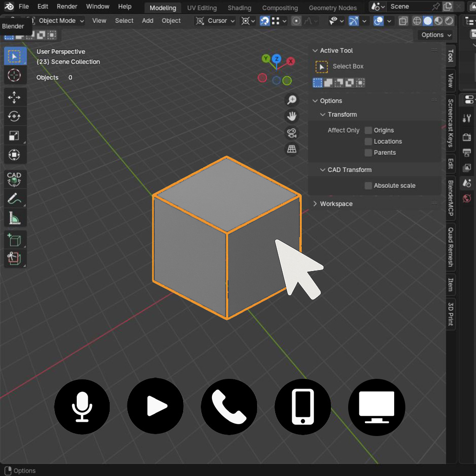Screen dimensions: 476x476
Task: Click the hand pan view icon
Action: coord(292,116)
